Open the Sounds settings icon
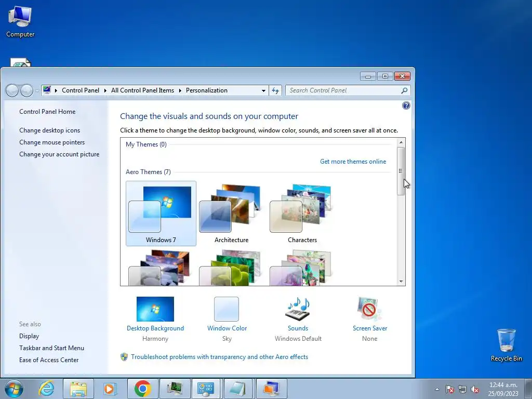Screen dimensions: 532x399 click(298, 309)
